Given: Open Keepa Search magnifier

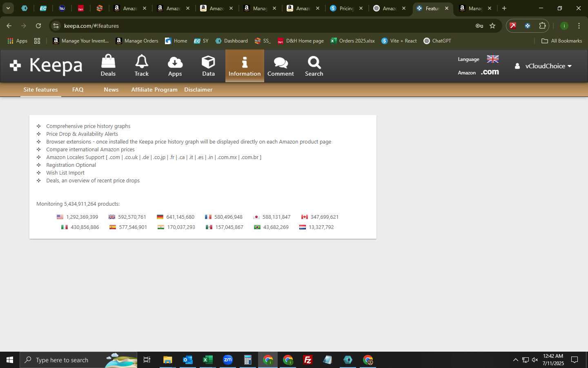Looking at the screenshot, I should click(314, 66).
